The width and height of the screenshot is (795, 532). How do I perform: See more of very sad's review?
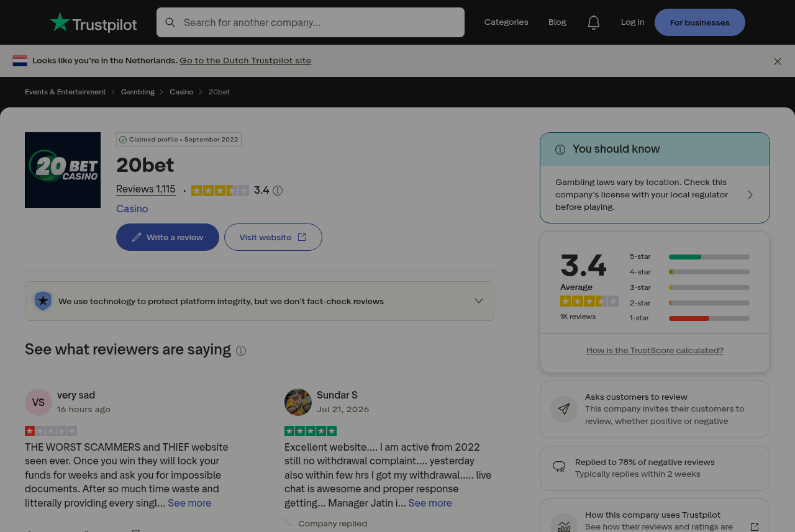189,503
